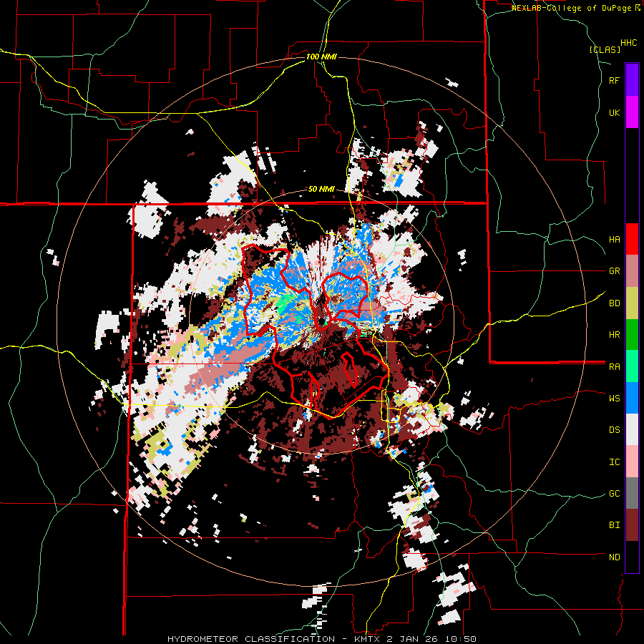Click the HR legend label
Screen dimensions: 644x644
pyautogui.click(x=614, y=335)
